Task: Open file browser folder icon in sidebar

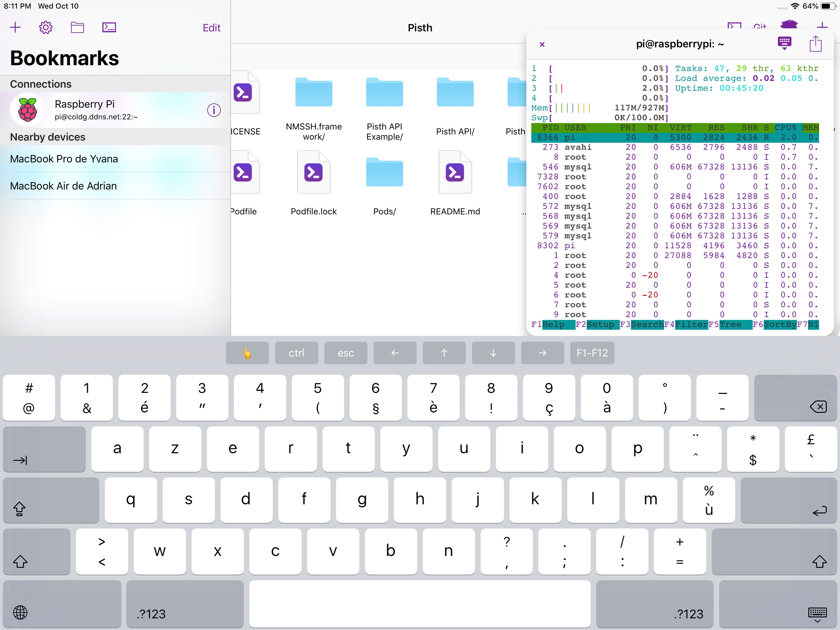Action: [77, 27]
